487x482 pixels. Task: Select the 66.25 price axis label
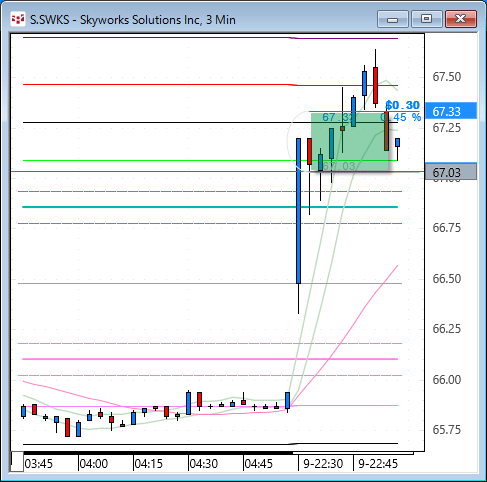(x=447, y=329)
